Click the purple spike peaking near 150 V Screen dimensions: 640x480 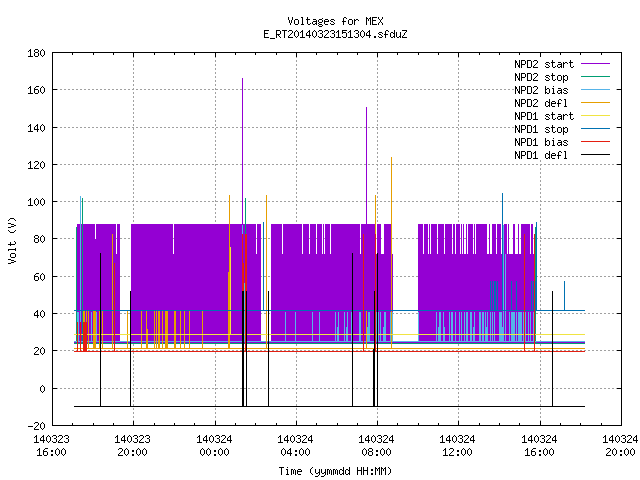tap(367, 165)
